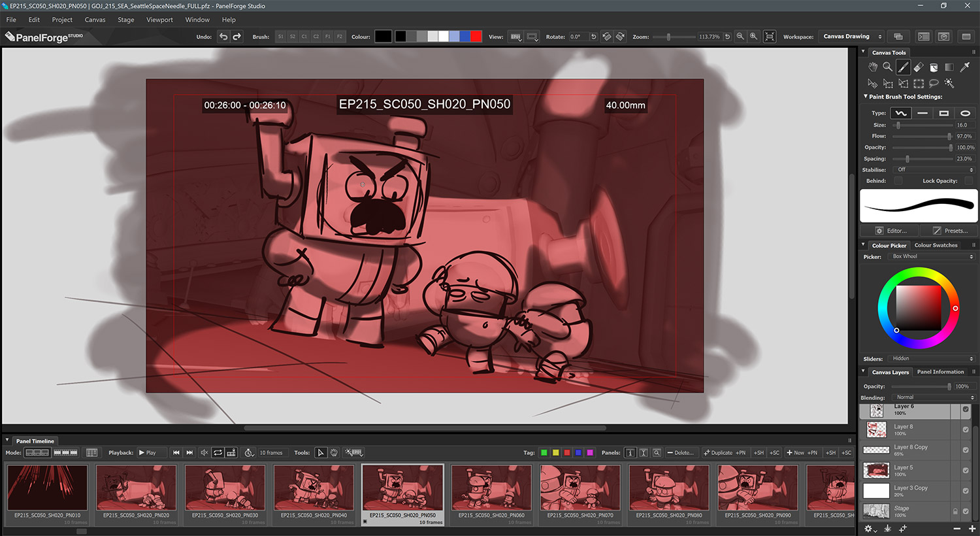Choose the Paint Bucket fill tool
The width and height of the screenshot is (980, 536).
pyautogui.click(x=934, y=67)
